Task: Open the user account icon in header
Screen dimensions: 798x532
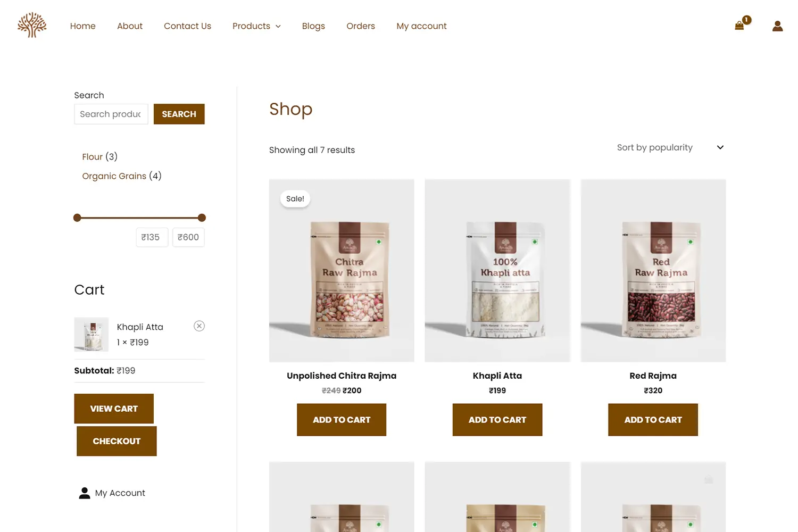Action: pos(777,26)
